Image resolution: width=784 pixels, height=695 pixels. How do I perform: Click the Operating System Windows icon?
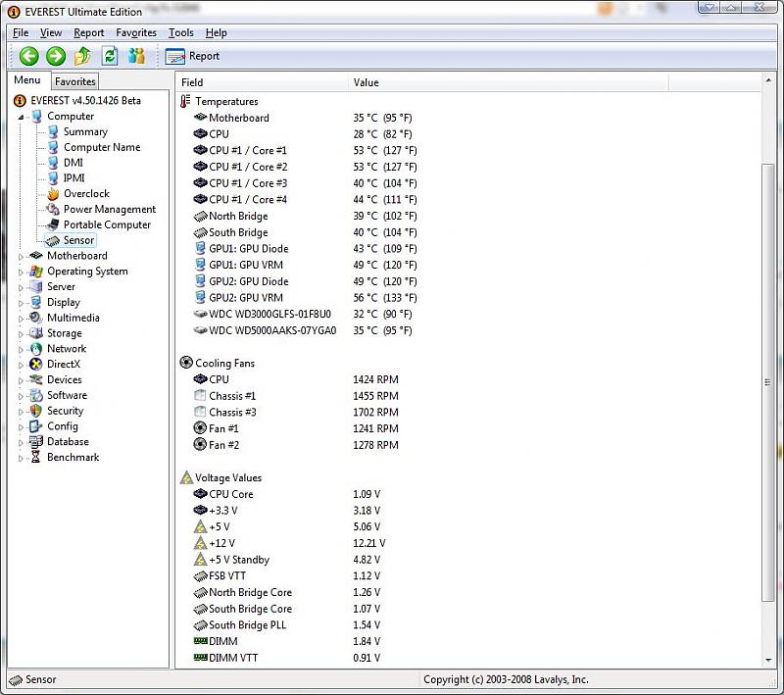click(x=35, y=272)
